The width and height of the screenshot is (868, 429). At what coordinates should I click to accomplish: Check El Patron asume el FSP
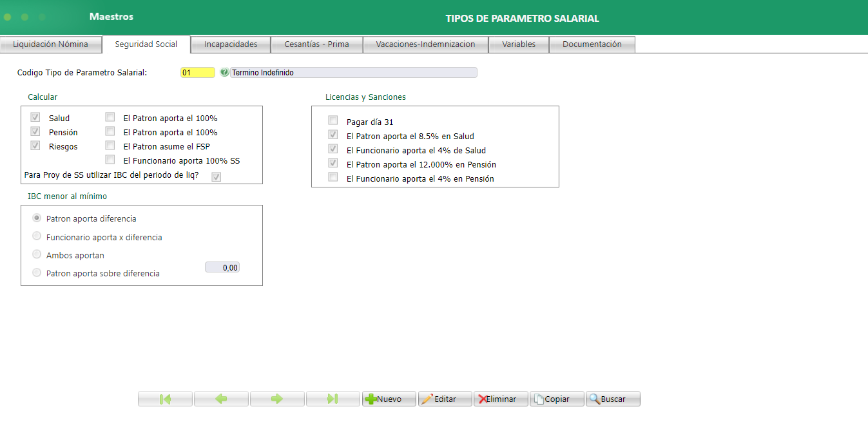[x=110, y=145]
